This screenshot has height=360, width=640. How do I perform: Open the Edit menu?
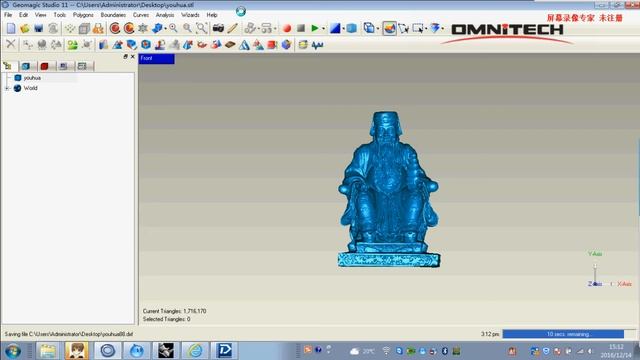(23, 15)
